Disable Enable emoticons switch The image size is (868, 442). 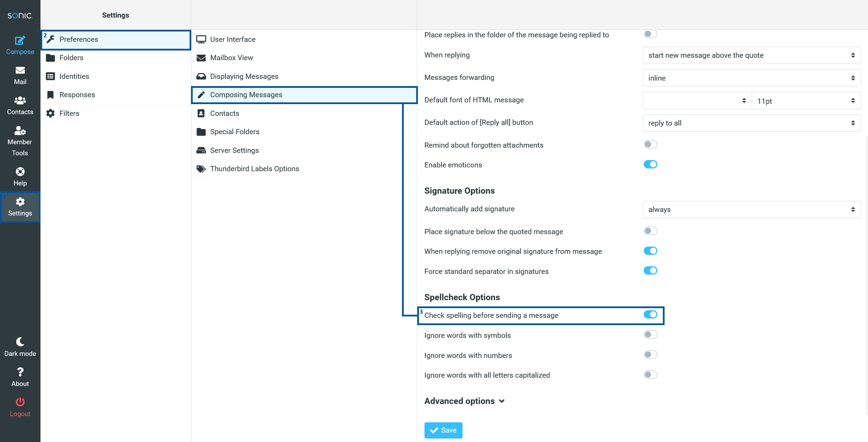[x=650, y=164]
